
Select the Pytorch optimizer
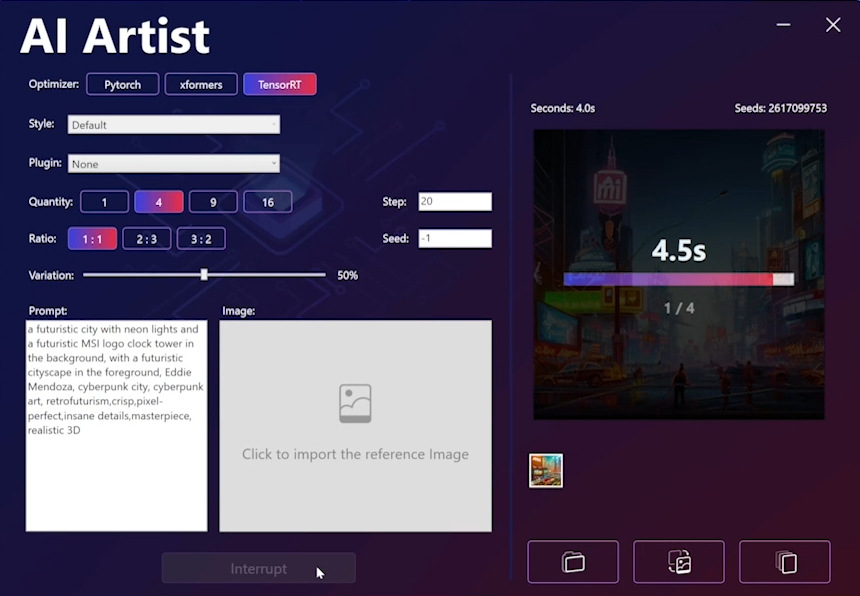[122, 84]
